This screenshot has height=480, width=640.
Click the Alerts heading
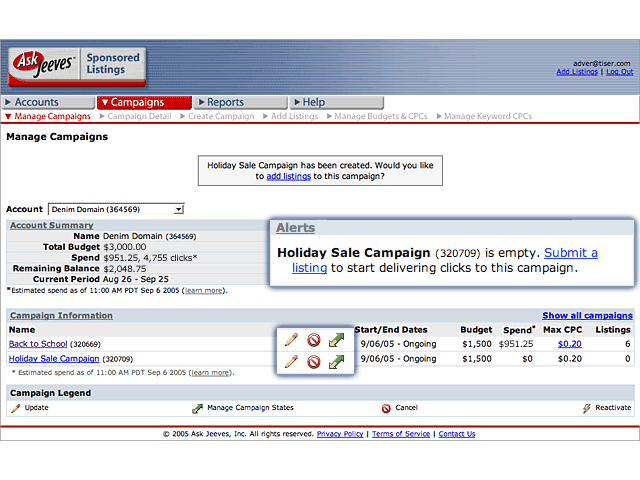296,228
